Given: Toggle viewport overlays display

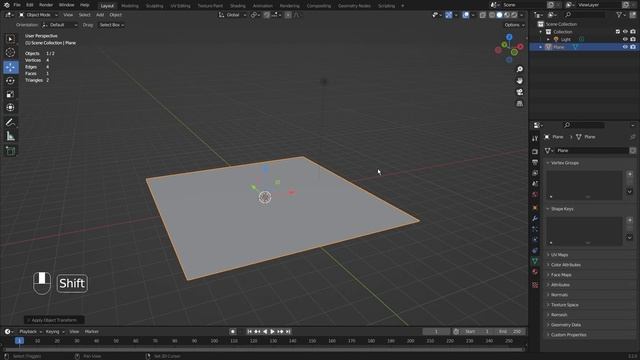Looking at the screenshot, I should pos(466,15).
